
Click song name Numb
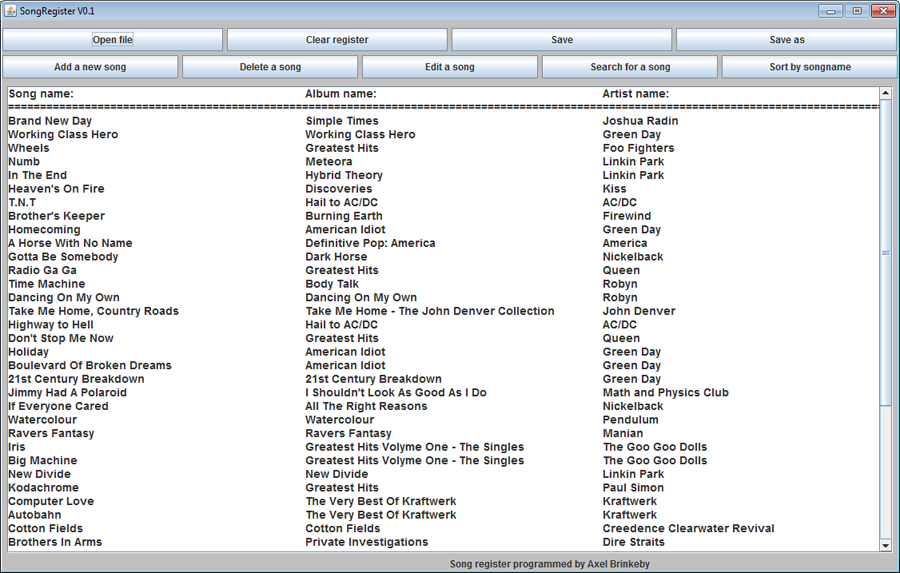[x=24, y=161]
